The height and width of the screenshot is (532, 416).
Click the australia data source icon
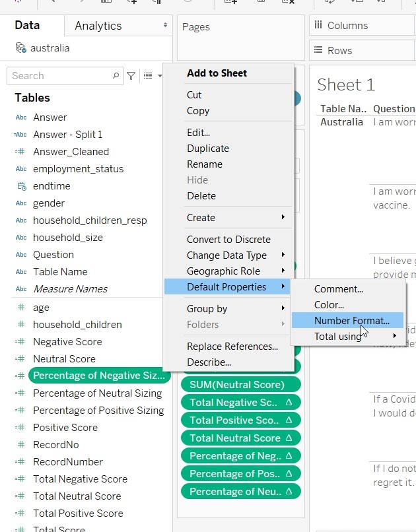click(x=21, y=48)
